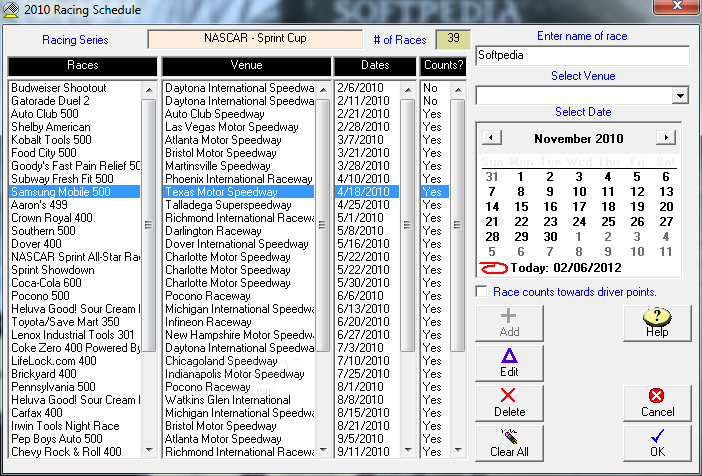Viewport: 702px width, 476px height.
Task: Select November 30 in calendar
Action: point(550,236)
